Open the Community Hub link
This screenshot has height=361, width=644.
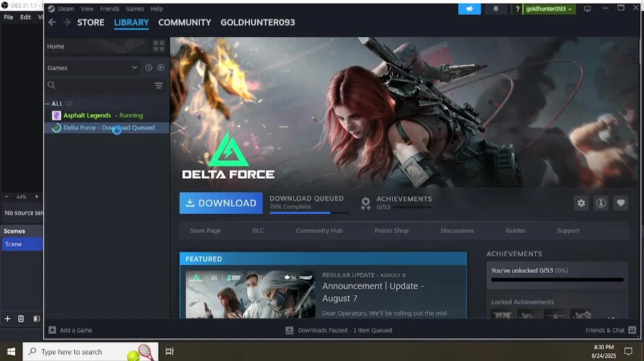point(319,231)
